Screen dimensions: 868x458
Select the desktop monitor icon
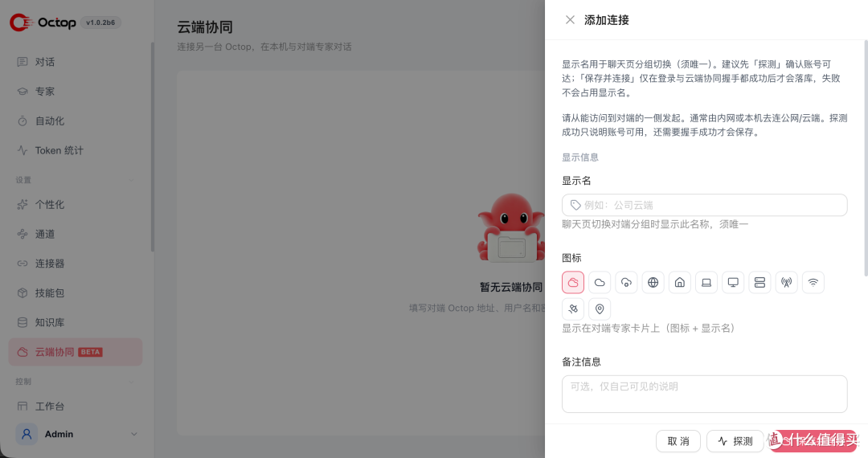[x=733, y=283]
